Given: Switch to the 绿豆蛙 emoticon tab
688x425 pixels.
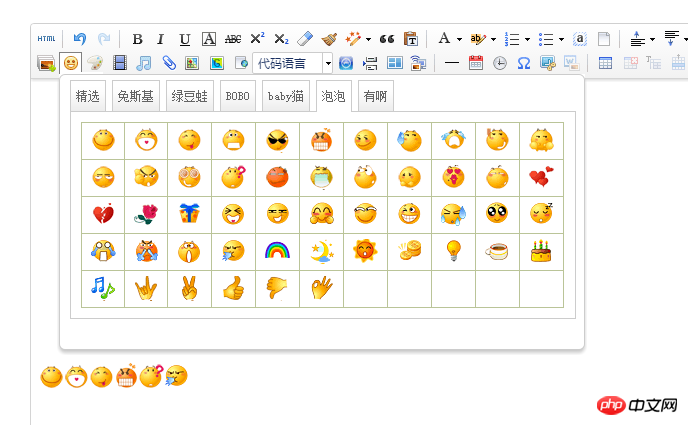Looking at the screenshot, I should [190, 97].
